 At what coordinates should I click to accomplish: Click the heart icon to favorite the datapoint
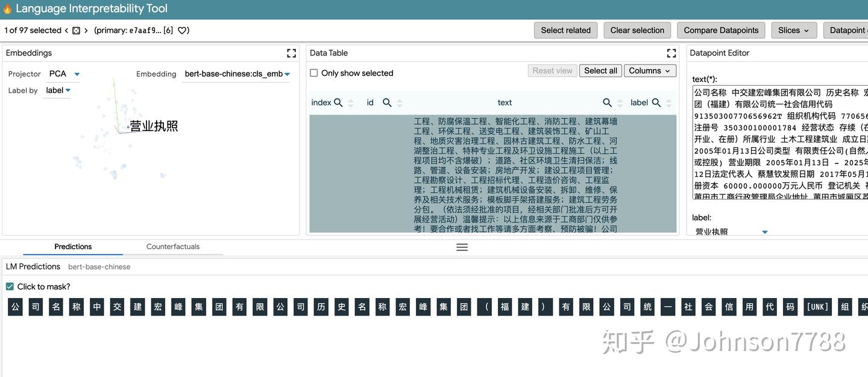click(183, 30)
